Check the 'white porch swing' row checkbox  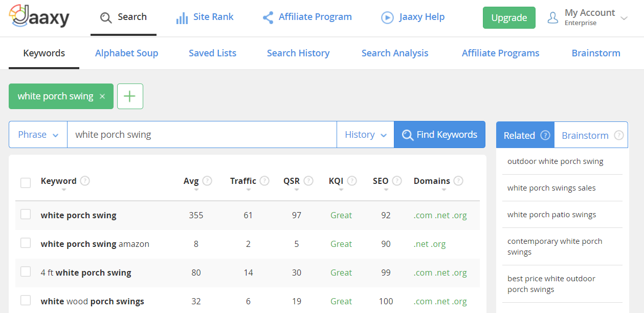point(26,214)
